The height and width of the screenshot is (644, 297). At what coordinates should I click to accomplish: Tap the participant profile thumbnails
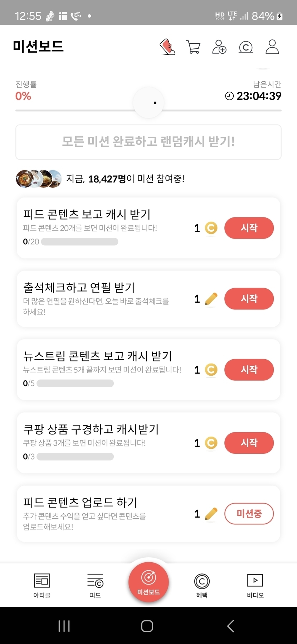39,178
